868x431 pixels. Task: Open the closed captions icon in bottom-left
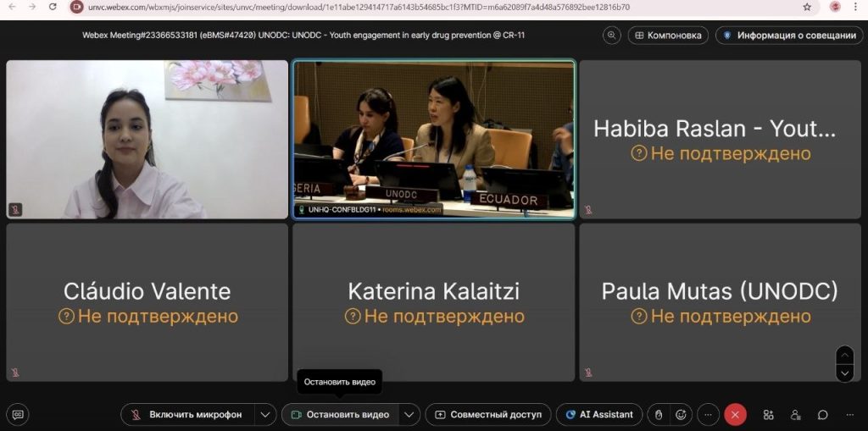[x=18, y=414]
